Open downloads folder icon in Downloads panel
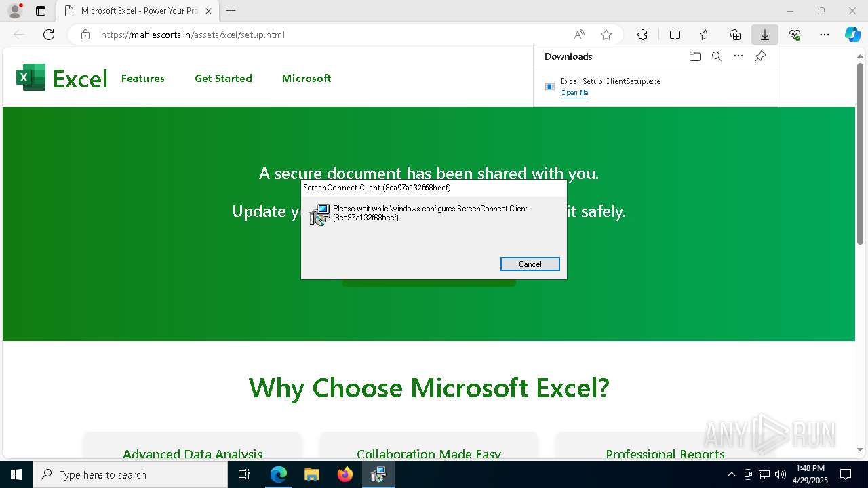Viewport: 868px width, 488px height. point(694,56)
